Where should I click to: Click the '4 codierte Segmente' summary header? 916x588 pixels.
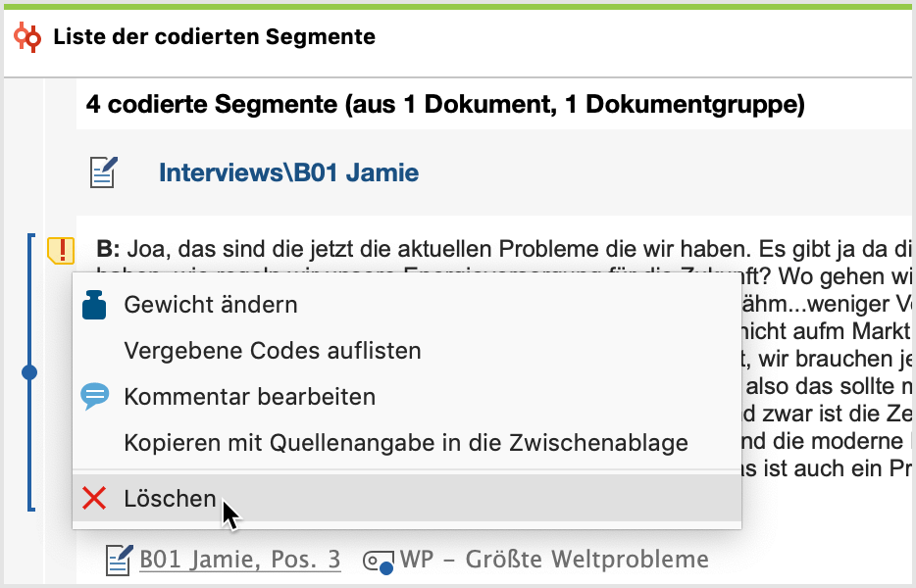point(445,105)
